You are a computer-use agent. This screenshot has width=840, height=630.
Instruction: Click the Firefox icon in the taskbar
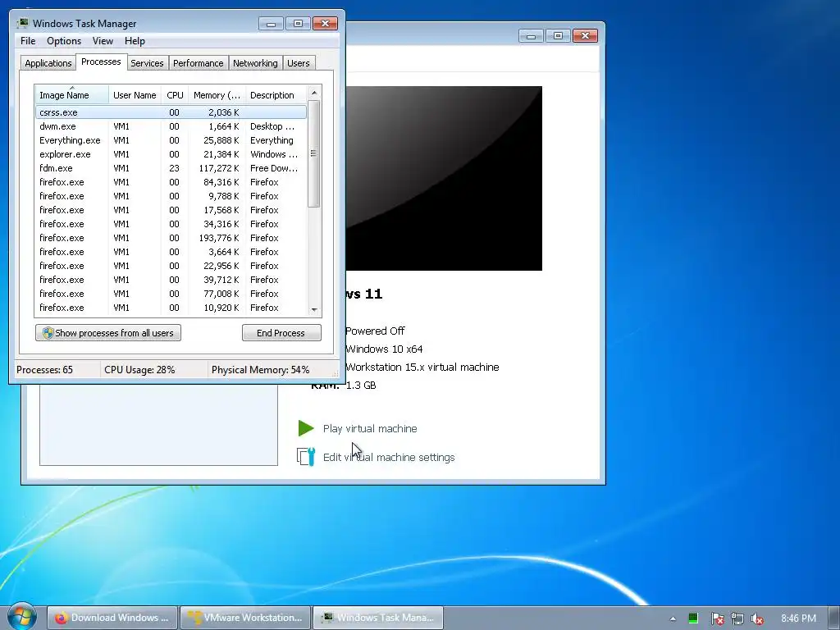point(61,618)
